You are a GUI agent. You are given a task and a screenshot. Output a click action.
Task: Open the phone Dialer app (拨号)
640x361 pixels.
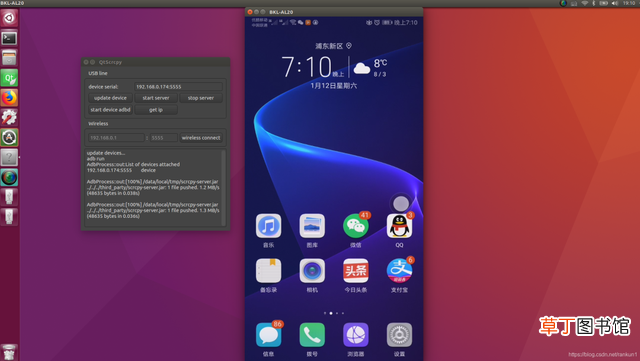312,335
